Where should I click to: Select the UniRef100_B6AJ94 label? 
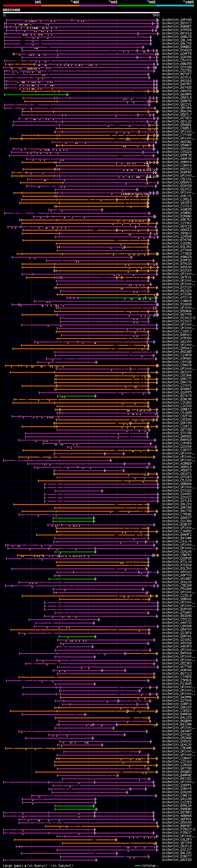click(x=177, y=111)
